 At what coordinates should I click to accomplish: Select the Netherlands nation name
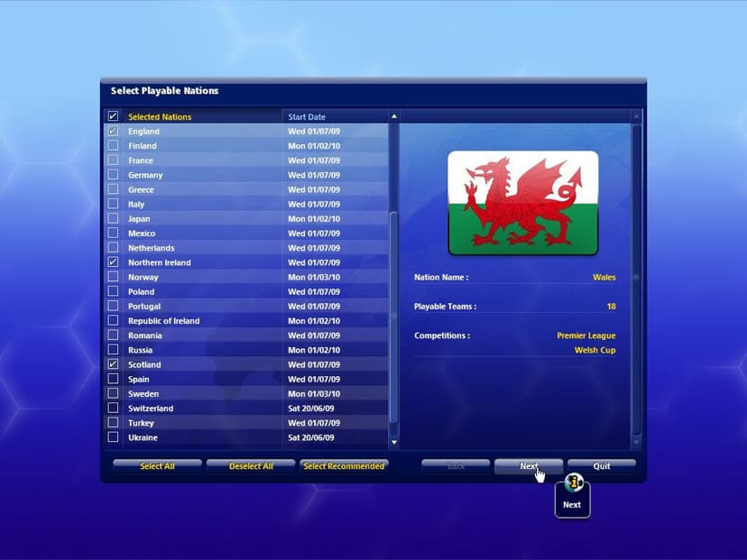click(x=151, y=248)
